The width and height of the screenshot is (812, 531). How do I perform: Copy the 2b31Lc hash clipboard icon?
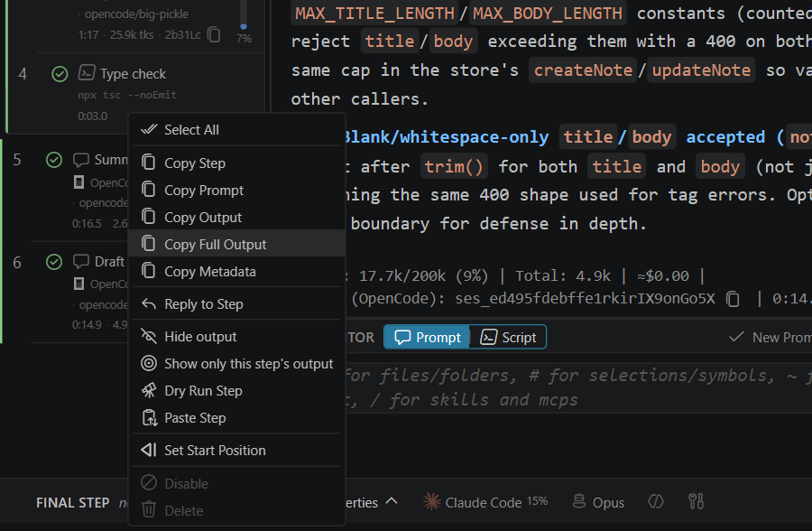click(x=214, y=34)
